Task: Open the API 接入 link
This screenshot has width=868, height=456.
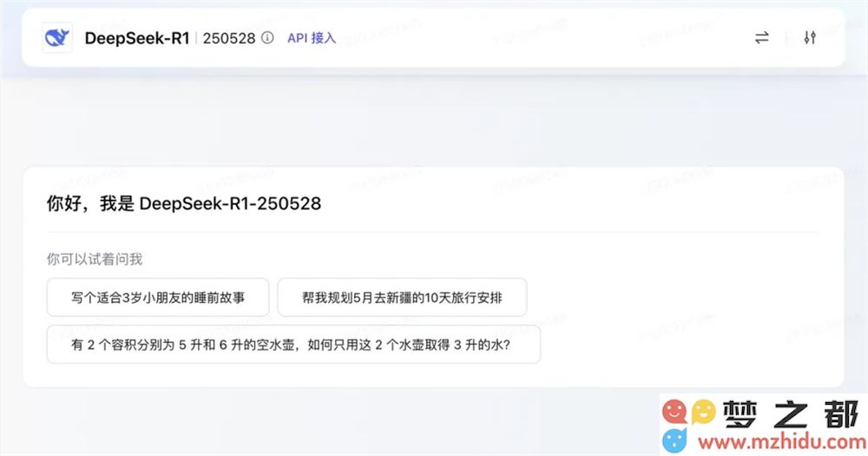Action: [x=312, y=37]
